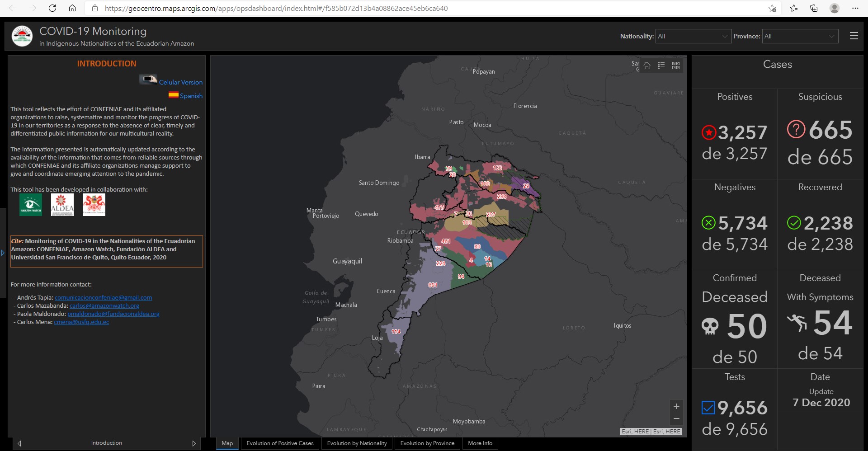Open the More Info tab
Image resolution: width=868 pixels, height=451 pixels.
pyautogui.click(x=480, y=443)
